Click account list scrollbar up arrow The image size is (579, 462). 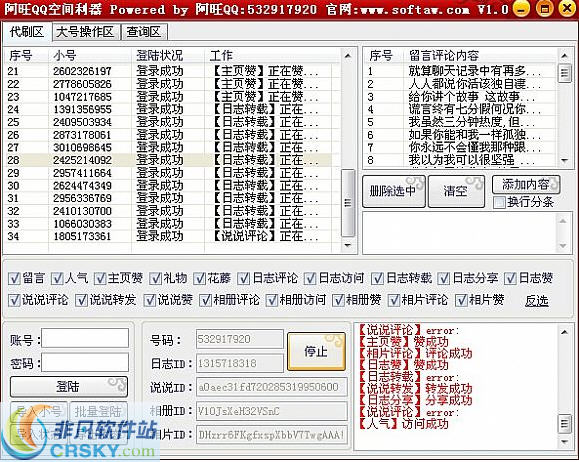pyautogui.click(x=347, y=56)
